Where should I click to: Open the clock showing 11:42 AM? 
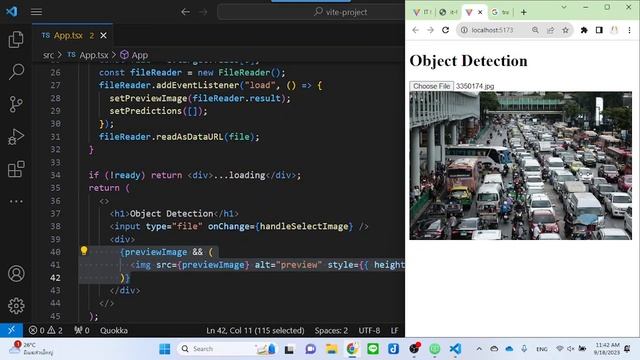click(x=607, y=349)
